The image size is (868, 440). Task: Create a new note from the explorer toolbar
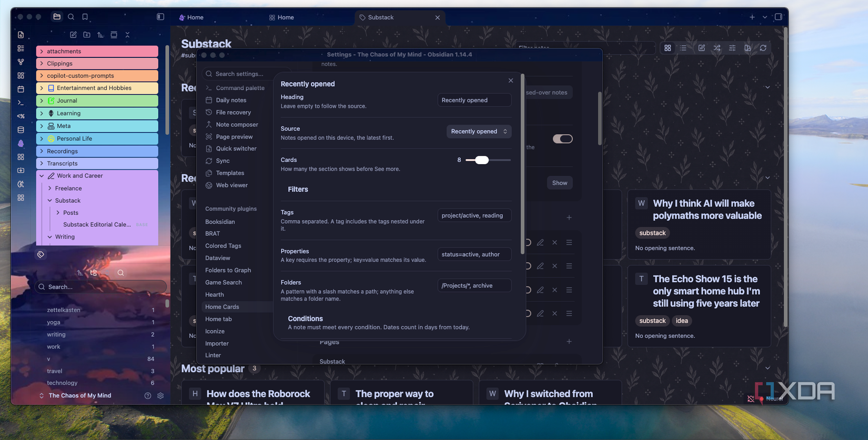73,35
